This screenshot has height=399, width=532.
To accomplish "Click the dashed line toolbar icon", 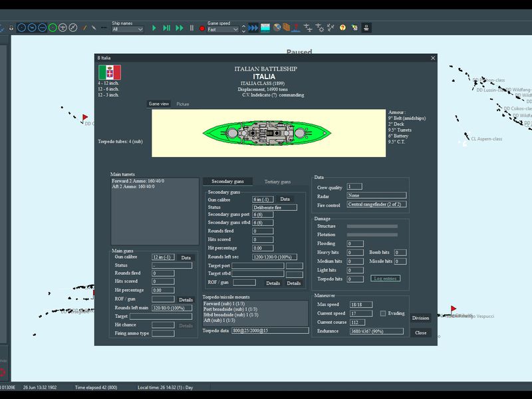I will [x=104, y=28].
